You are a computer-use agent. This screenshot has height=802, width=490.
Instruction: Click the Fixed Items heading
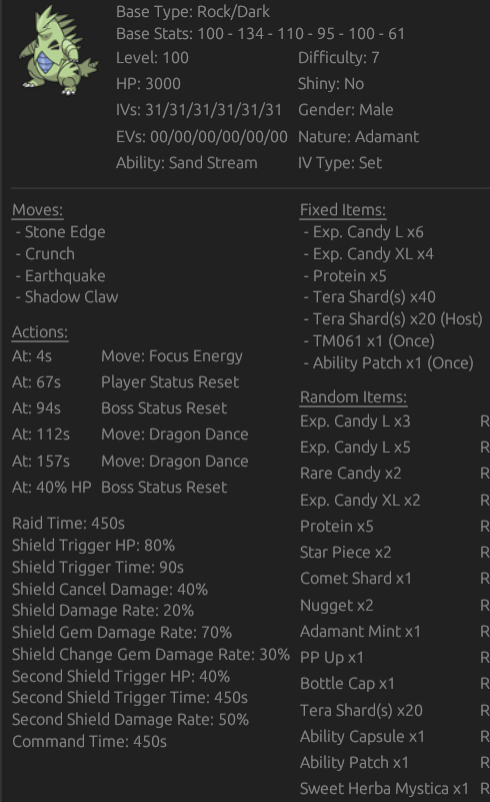coord(343,210)
